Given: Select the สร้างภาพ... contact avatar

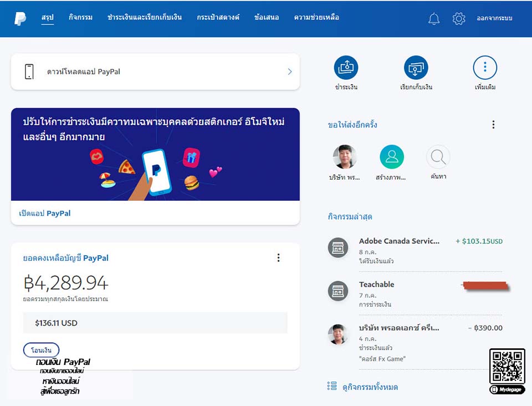Looking at the screenshot, I should tap(392, 157).
